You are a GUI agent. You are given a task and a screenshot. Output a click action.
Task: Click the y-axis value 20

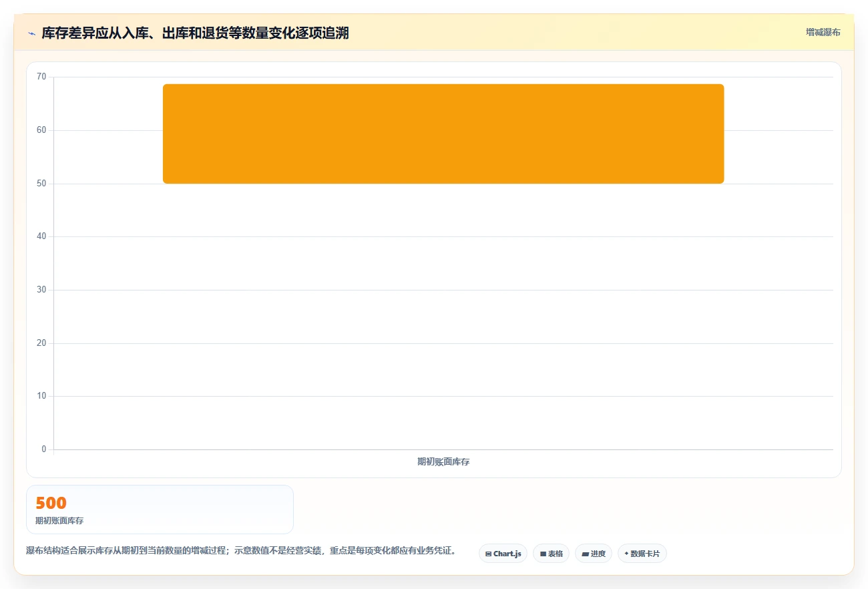(x=41, y=343)
